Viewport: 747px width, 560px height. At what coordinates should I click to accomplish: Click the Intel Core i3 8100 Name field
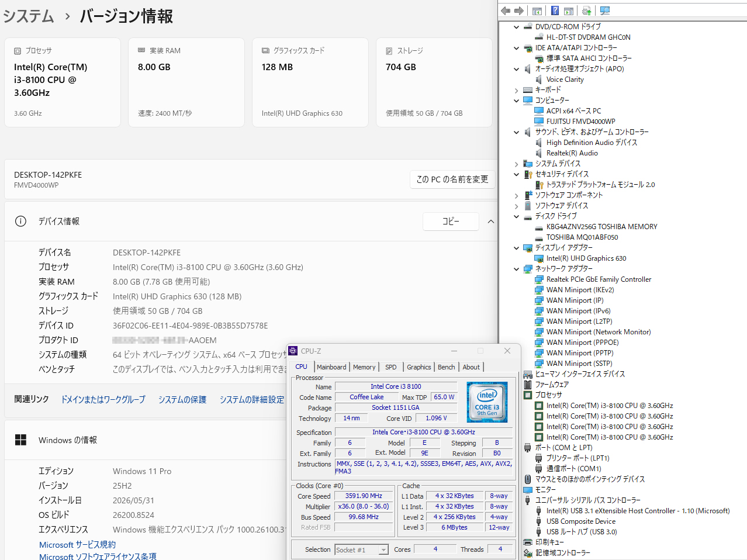click(x=395, y=386)
